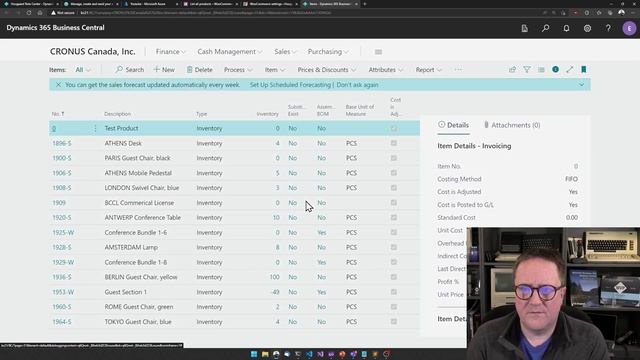Open File Explorer from taskbar
640x360 pixels.
coord(265,354)
